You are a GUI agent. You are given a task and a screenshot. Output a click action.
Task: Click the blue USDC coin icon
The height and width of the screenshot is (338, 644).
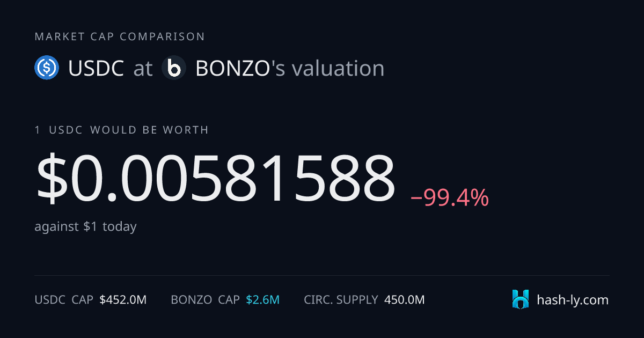[x=47, y=68]
